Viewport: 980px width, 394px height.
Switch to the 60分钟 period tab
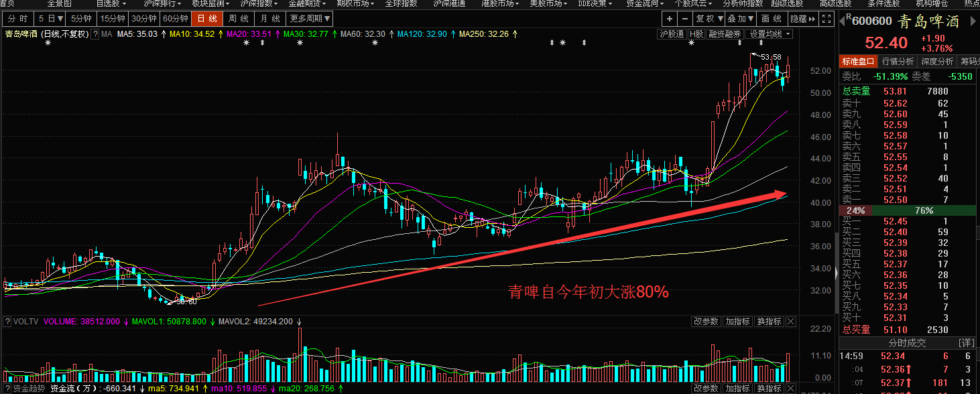tap(176, 19)
